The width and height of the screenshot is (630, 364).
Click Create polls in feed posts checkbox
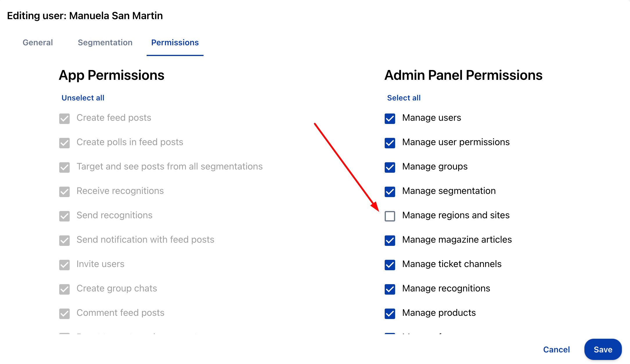pos(64,143)
